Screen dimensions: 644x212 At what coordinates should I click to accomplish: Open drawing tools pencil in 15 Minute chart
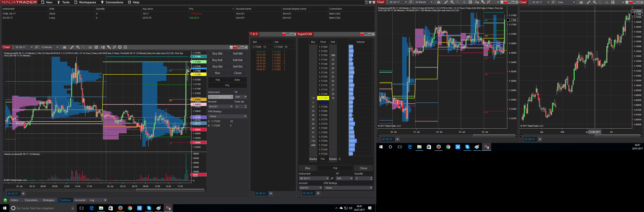coord(72,47)
